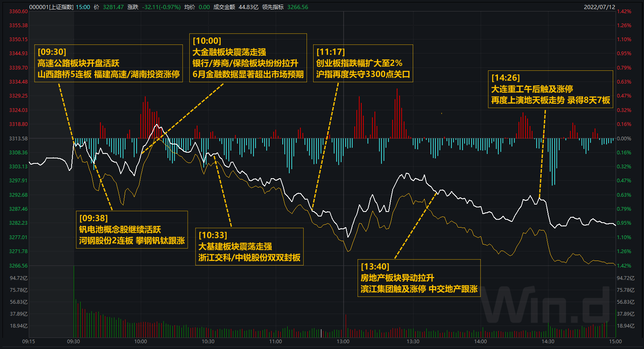Click the 3360.60 top price axis label
The height and width of the screenshot is (349, 644).
click(x=19, y=12)
